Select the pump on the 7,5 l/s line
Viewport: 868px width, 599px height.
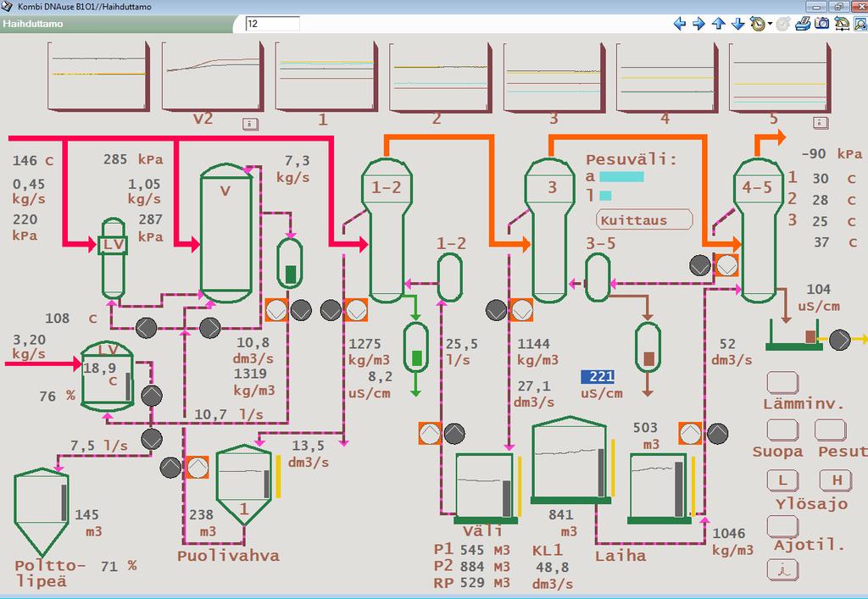[151, 439]
